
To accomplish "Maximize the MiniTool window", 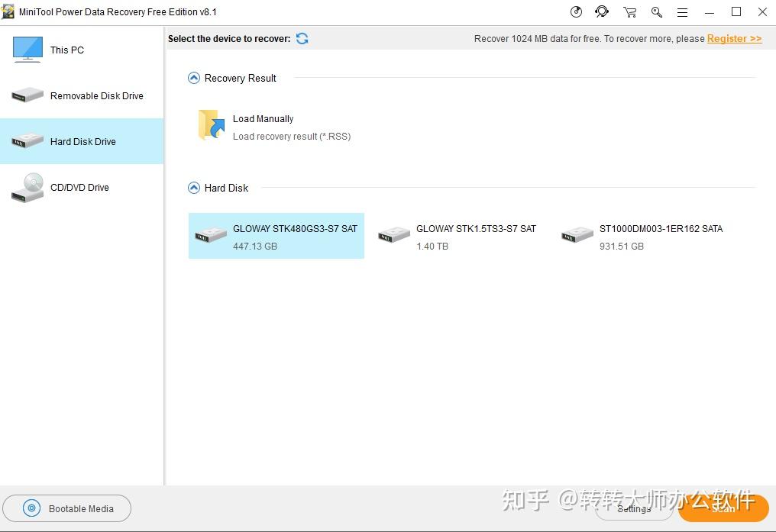I will 736,12.
